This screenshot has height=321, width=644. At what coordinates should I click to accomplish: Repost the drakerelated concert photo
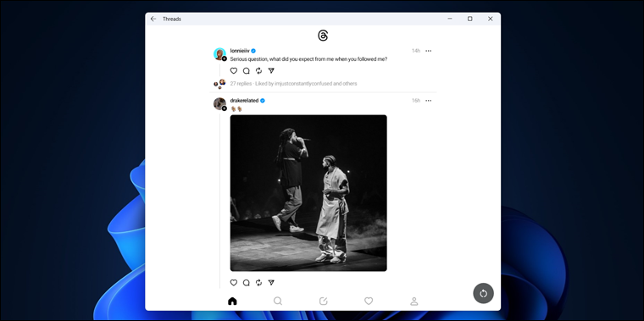tap(258, 282)
